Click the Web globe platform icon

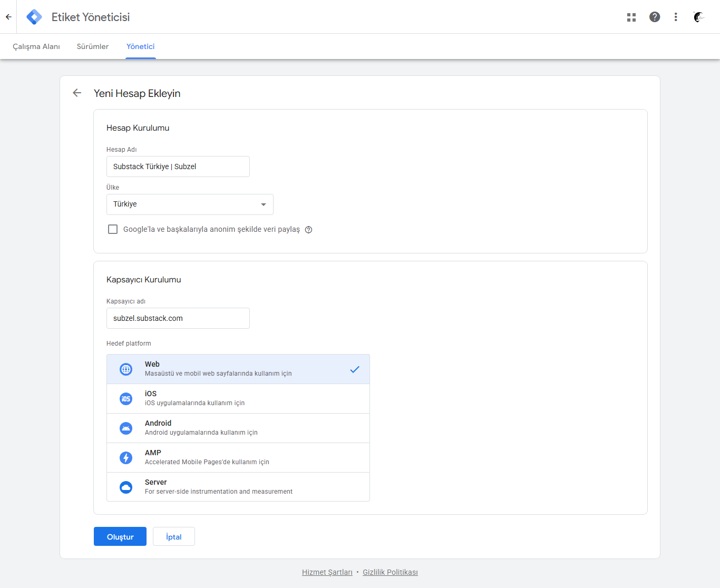[126, 369]
